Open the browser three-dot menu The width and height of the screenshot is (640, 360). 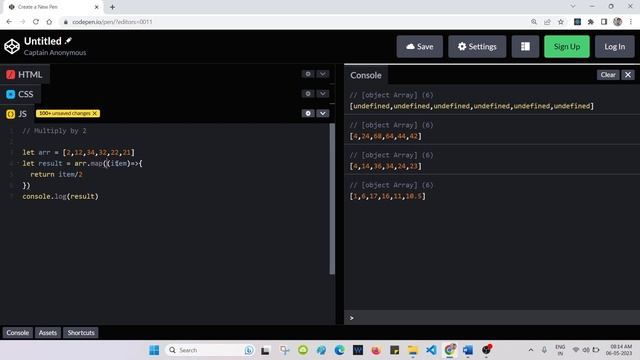(x=631, y=22)
